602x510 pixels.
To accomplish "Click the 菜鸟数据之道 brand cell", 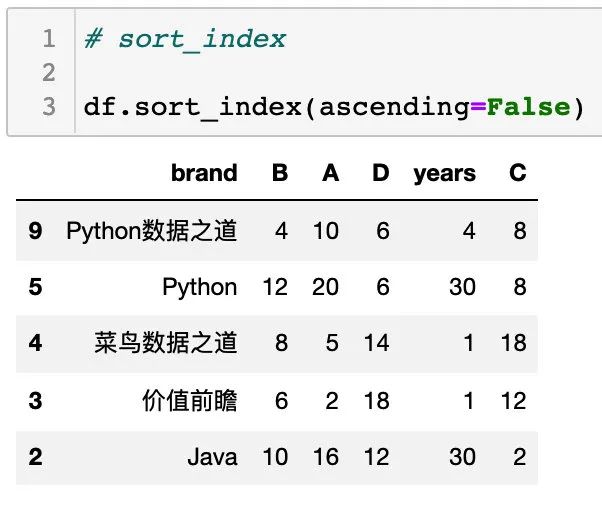I will click(x=165, y=343).
